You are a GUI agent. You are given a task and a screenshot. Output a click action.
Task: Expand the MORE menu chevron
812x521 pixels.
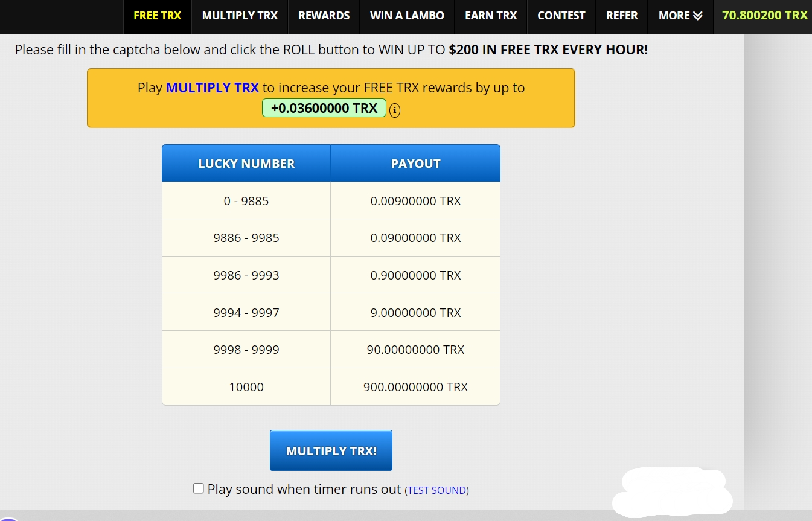tap(698, 16)
